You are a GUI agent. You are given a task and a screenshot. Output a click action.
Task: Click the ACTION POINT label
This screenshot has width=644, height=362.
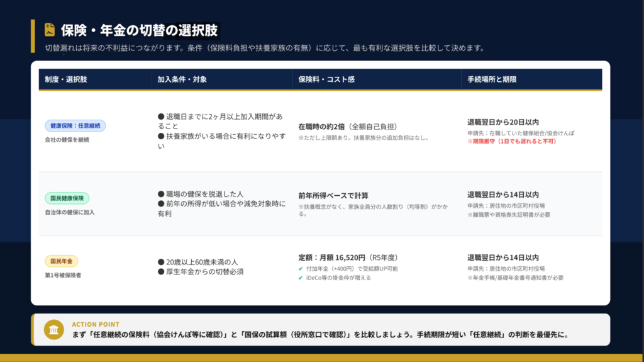[x=96, y=324]
